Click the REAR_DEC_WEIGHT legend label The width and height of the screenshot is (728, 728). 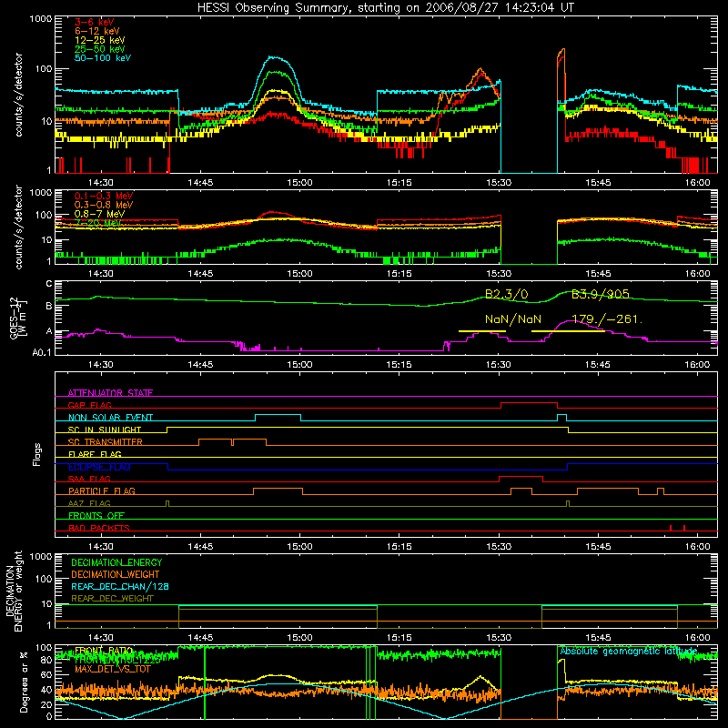[x=112, y=599]
